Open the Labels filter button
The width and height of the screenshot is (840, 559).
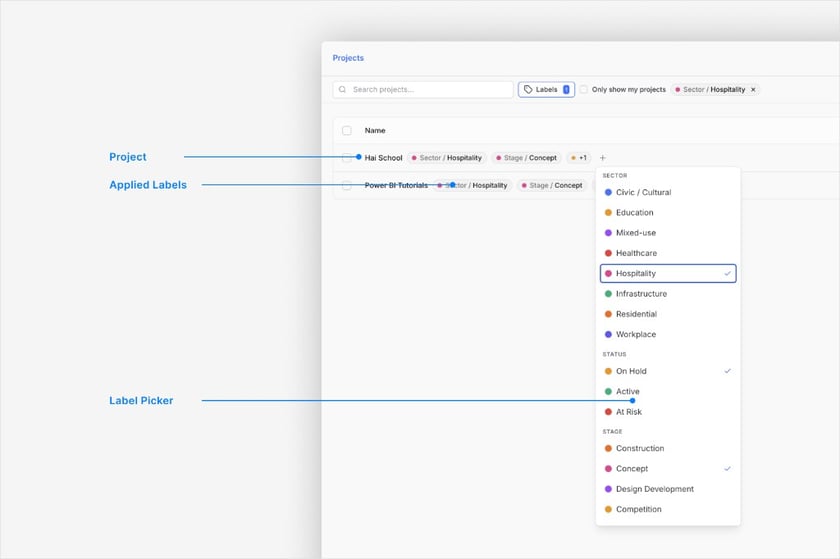(546, 90)
